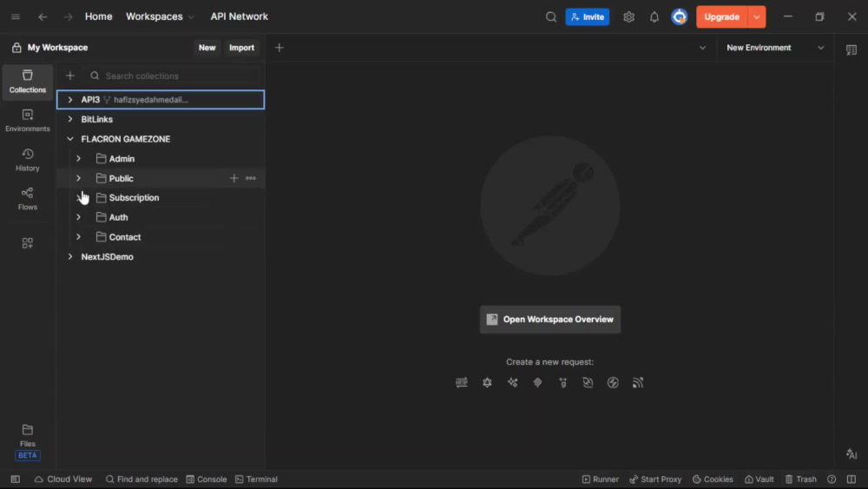Click the New button
This screenshot has height=489, width=868.
point(207,48)
